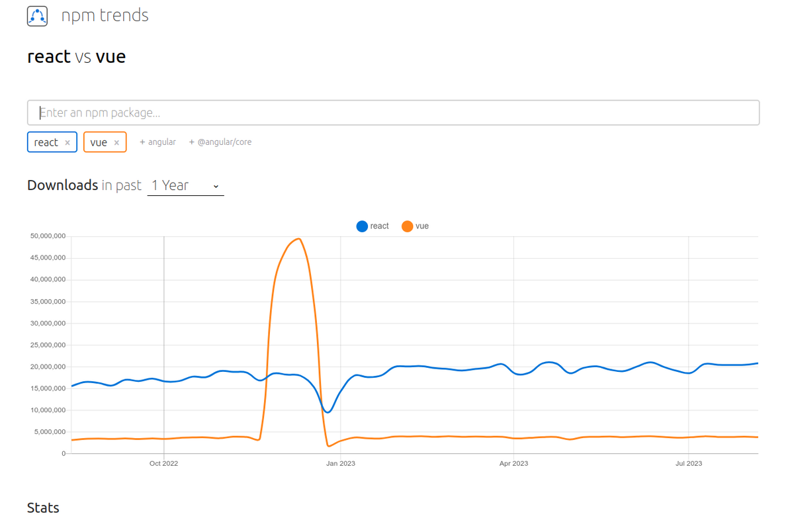Select the vue package chip
Viewport: 794px width, 532px height.
[x=99, y=142]
